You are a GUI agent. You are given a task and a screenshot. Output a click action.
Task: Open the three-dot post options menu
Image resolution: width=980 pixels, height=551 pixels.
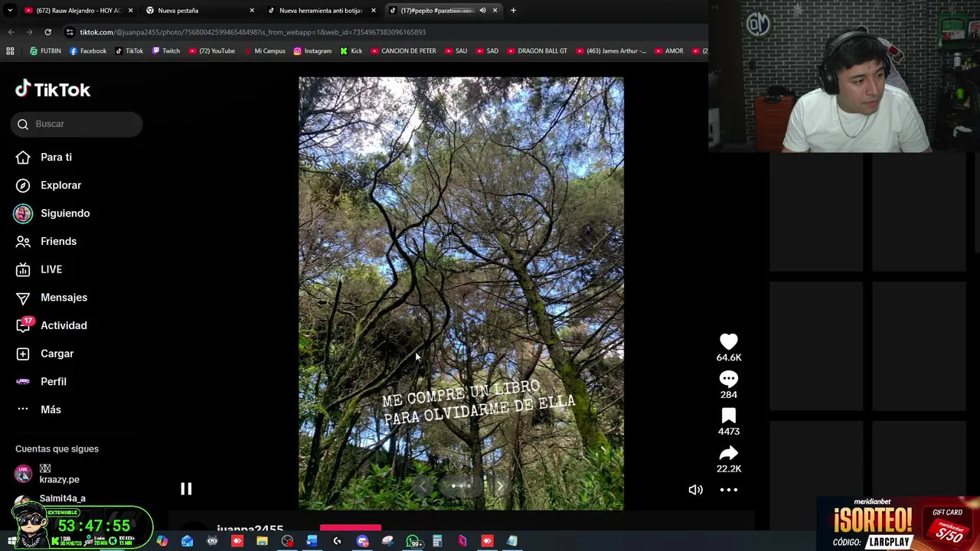[x=729, y=490]
